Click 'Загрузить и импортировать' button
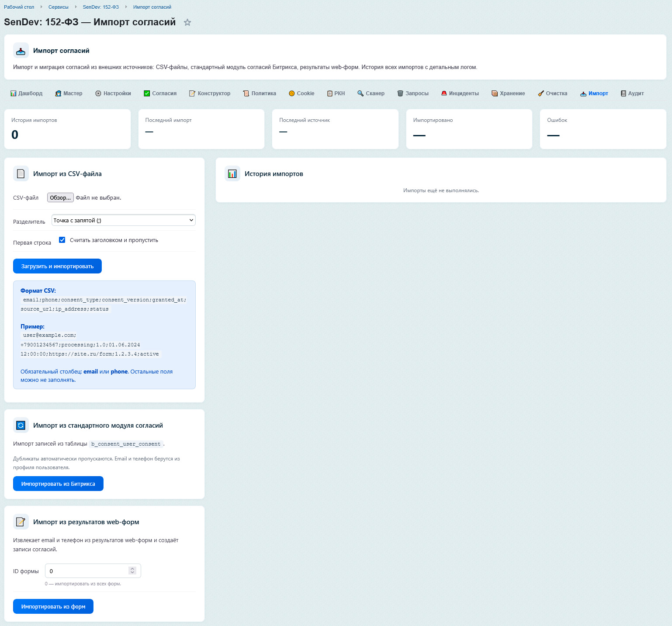 tap(57, 266)
